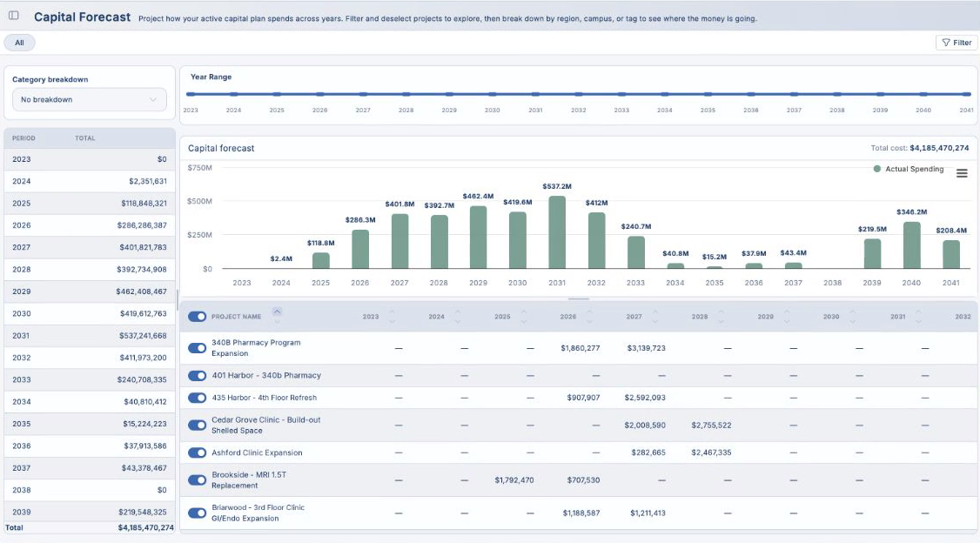Screen dimensions: 980x543
Task: Sort the 2024 project column
Action: (x=458, y=317)
